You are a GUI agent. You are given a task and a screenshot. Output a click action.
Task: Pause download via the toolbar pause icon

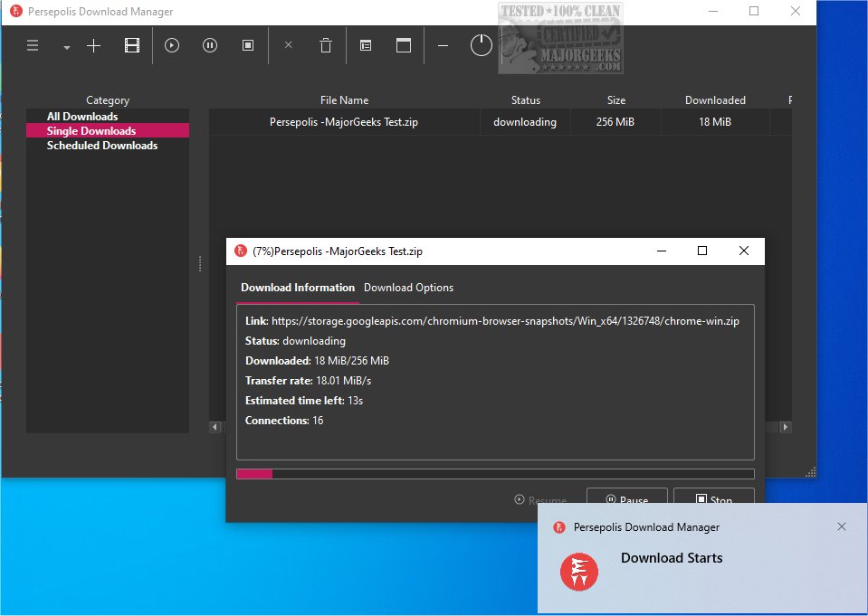(x=210, y=45)
